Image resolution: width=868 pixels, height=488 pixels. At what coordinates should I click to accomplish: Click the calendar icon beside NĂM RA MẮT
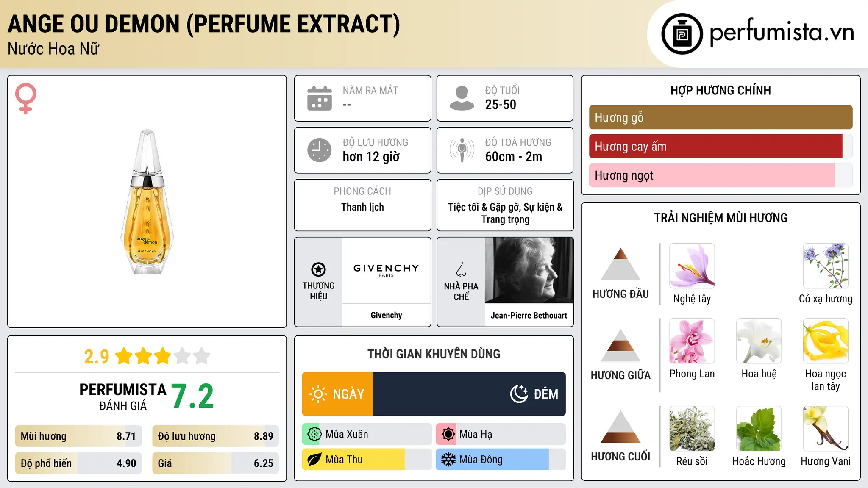[x=320, y=98]
